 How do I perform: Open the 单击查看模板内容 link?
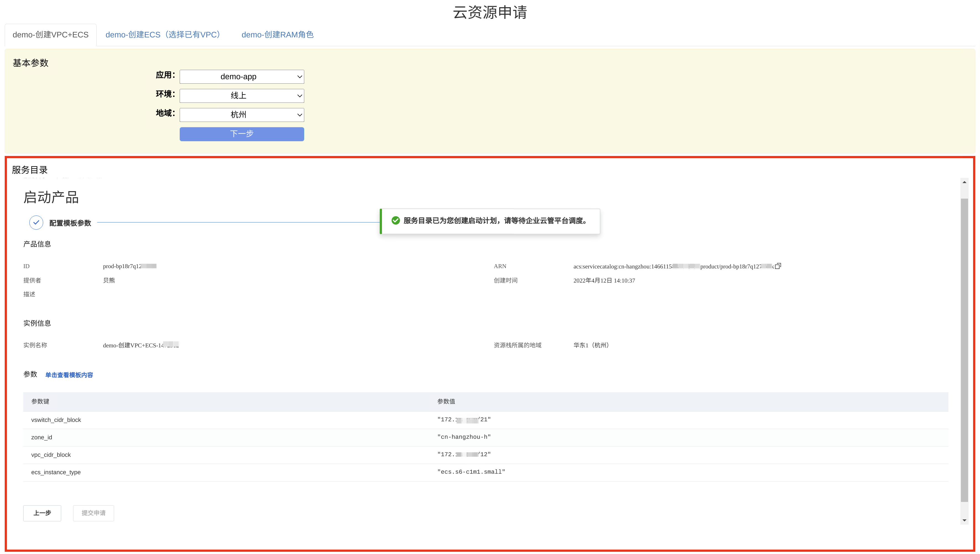click(69, 375)
